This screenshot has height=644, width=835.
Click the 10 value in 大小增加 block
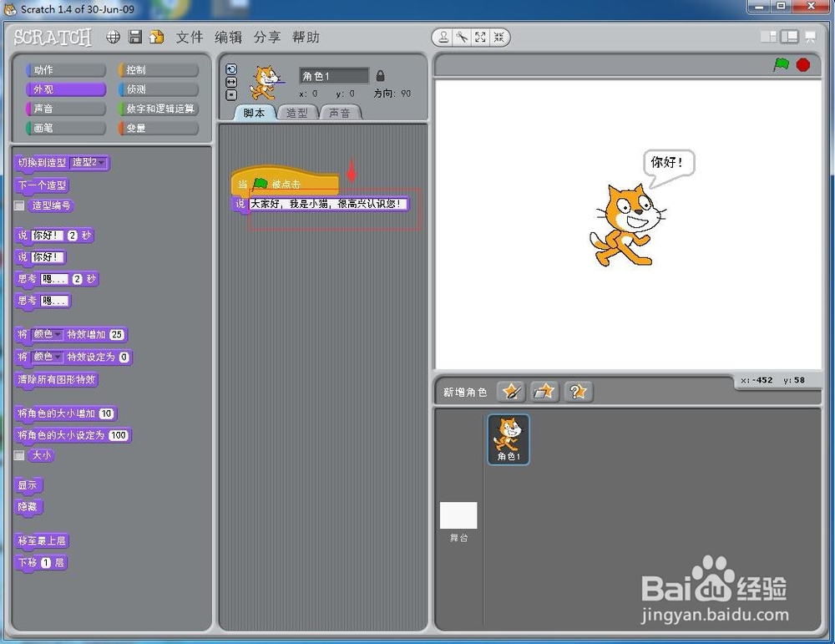tap(107, 413)
